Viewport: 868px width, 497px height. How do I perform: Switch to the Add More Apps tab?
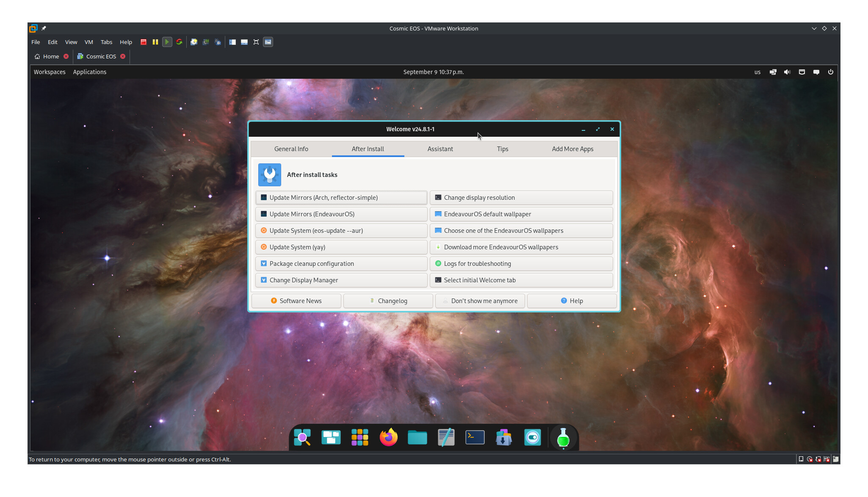[x=572, y=149]
